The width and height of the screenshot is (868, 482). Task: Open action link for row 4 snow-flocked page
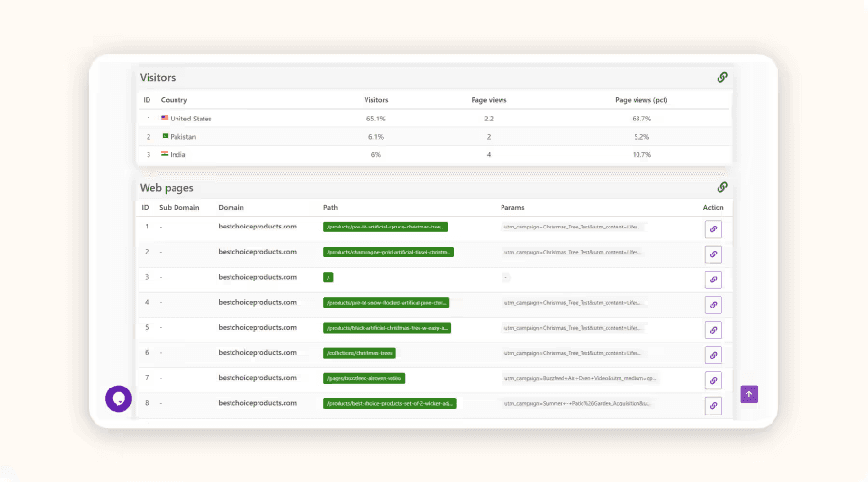pos(713,305)
